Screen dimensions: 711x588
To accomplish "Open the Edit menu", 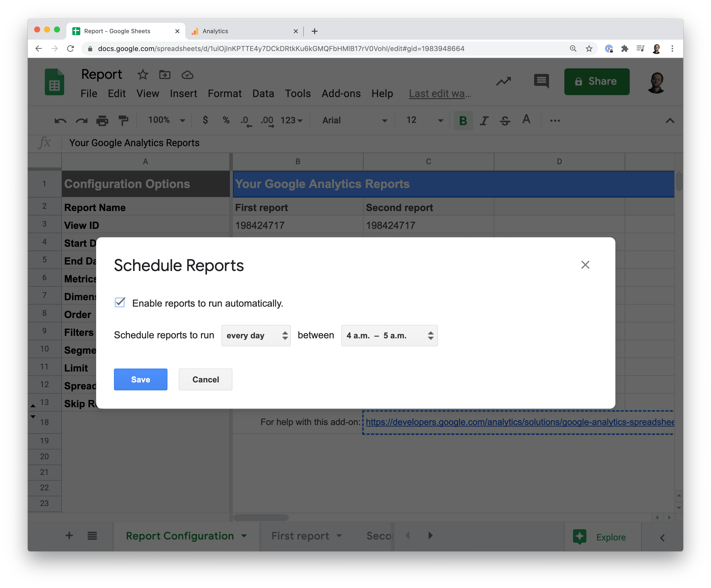I will coord(117,93).
